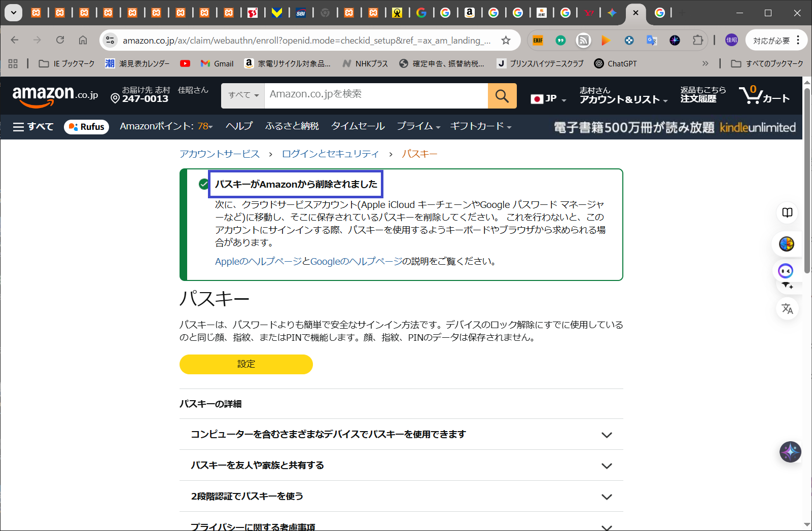Open the Rufus assistant button

coord(86,127)
